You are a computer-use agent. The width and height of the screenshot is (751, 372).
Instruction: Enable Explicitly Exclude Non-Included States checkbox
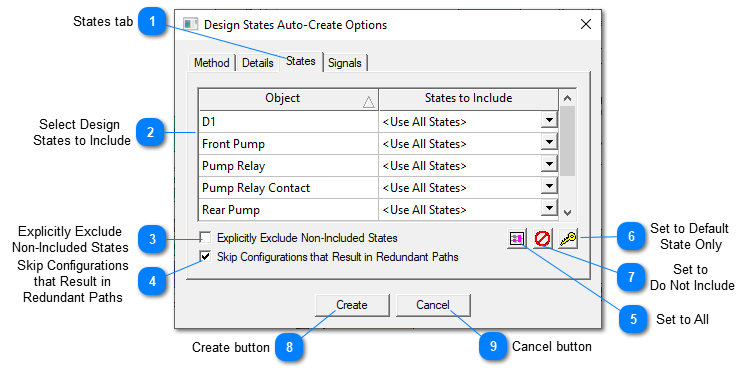(205, 237)
